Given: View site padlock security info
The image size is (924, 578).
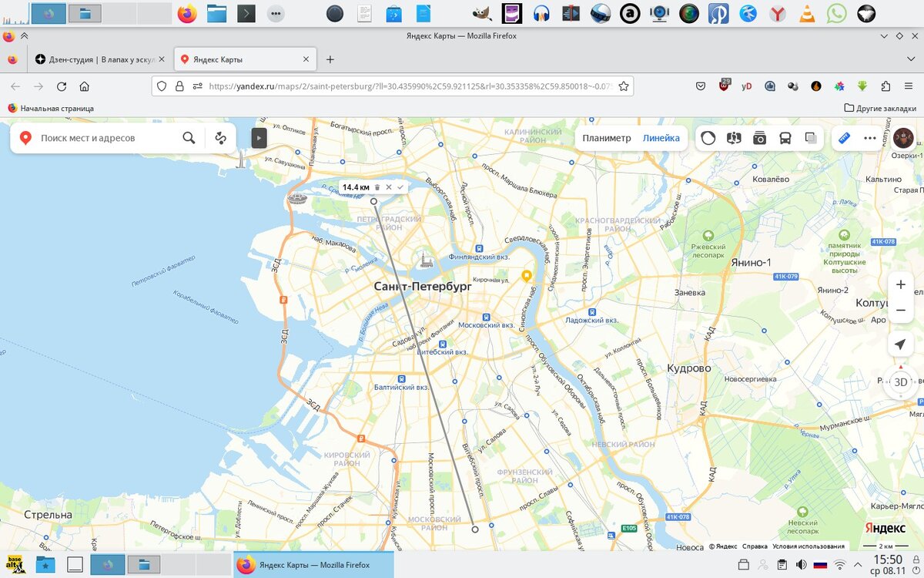Looking at the screenshot, I should 179,86.
